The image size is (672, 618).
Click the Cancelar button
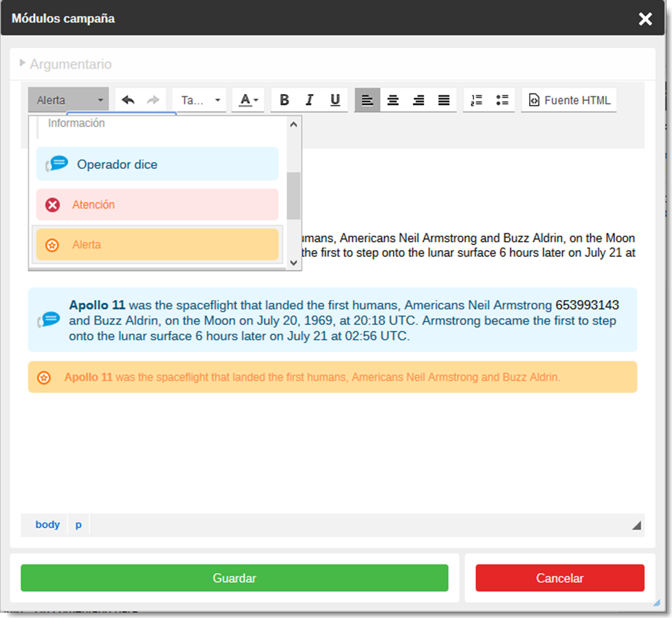tap(559, 578)
